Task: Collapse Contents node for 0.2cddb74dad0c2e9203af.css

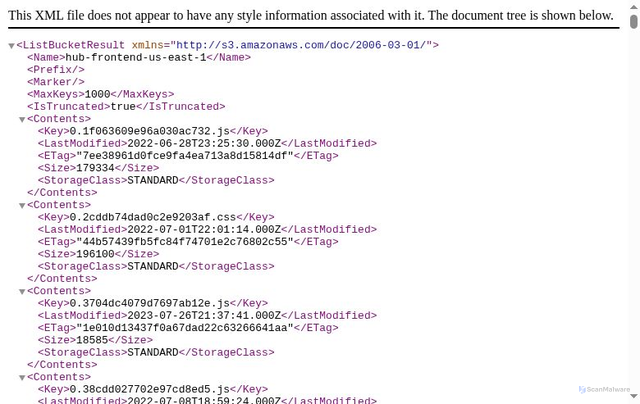Action: (22, 206)
